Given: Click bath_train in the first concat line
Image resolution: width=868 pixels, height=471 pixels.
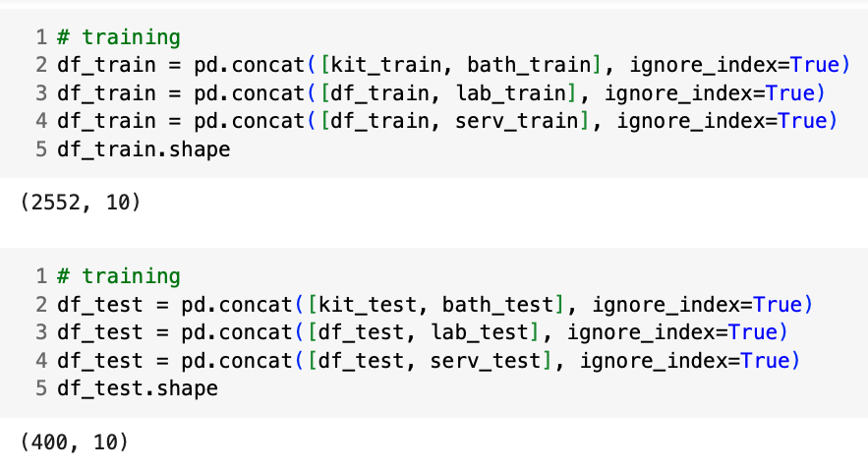Looking at the screenshot, I should pyautogui.click(x=529, y=65).
